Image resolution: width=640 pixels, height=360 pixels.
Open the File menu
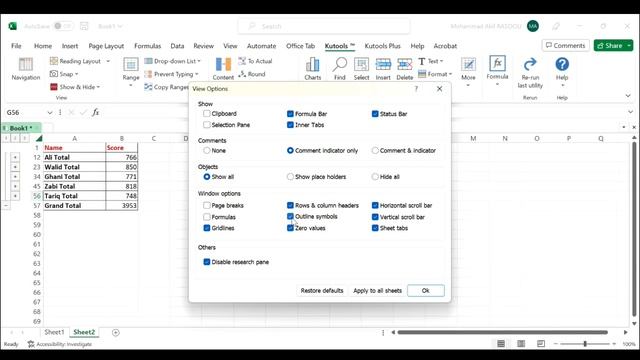click(x=16, y=46)
